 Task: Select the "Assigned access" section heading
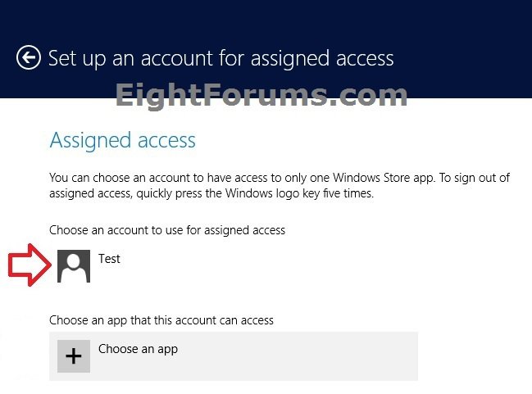click(122, 140)
